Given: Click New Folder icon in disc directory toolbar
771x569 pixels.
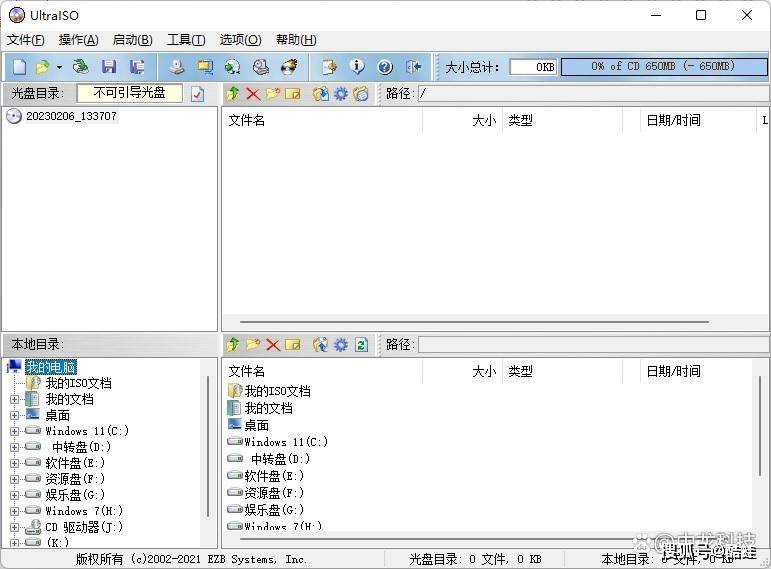Looking at the screenshot, I should (x=273, y=93).
